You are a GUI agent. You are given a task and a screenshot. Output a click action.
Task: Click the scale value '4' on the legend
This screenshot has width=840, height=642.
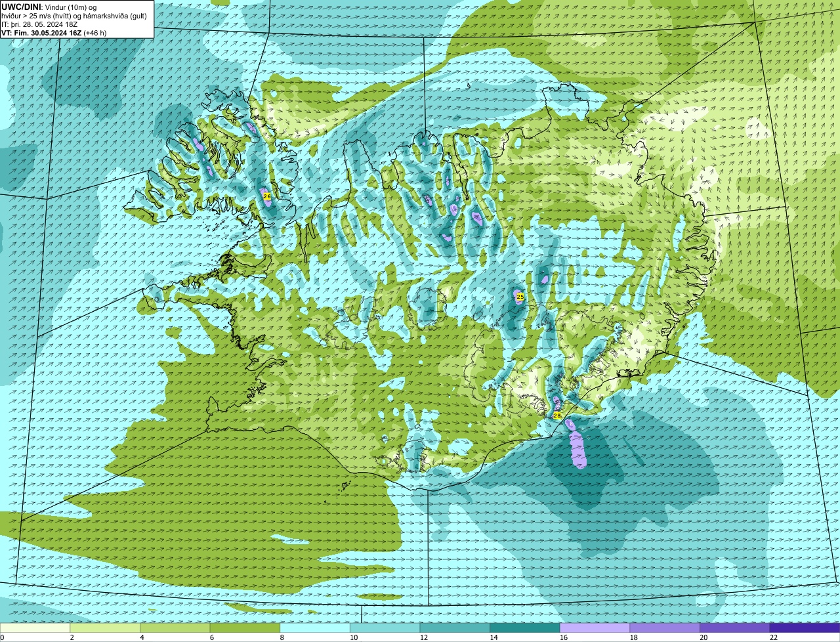(x=142, y=637)
